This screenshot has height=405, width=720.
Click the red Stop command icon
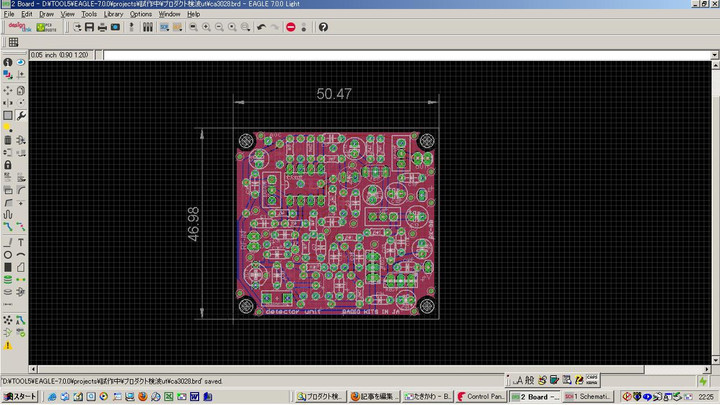click(290, 27)
